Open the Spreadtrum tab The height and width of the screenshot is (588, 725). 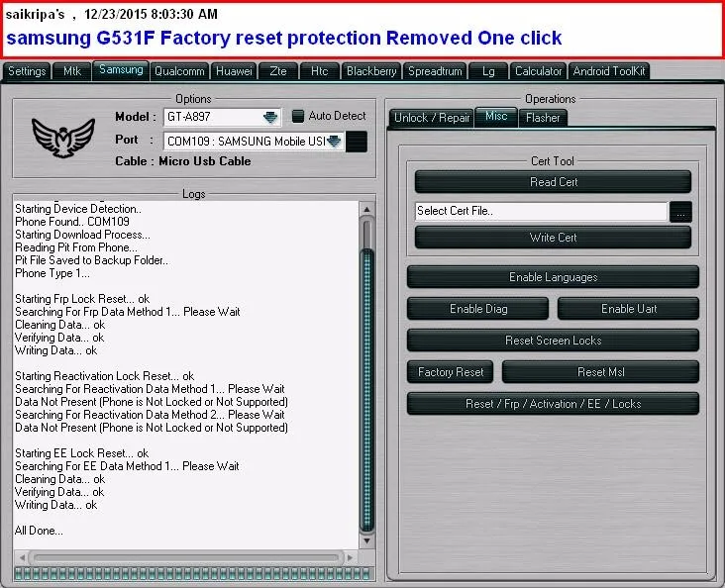click(435, 71)
